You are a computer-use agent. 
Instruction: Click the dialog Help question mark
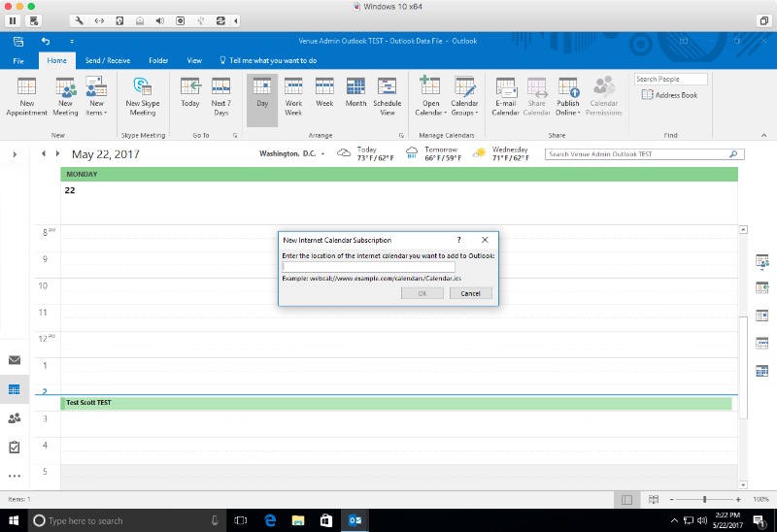(x=458, y=240)
